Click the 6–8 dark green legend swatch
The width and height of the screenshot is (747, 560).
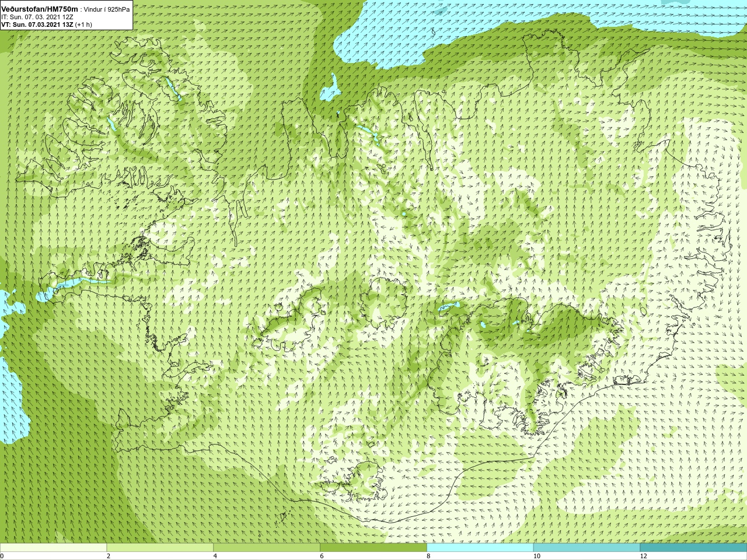point(373,548)
